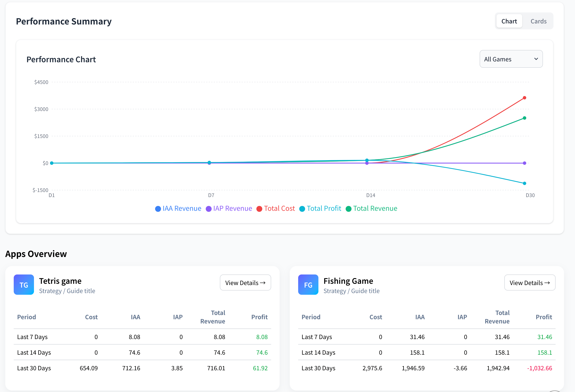The height and width of the screenshot is (392, 575).
Task: Click the Tetris game TG app icon
Action: (x=24, y=285)
